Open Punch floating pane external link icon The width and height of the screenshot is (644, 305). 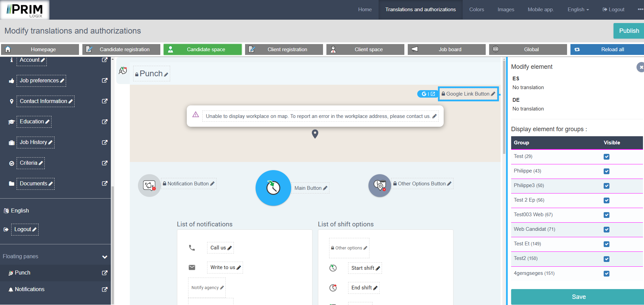coord(105,273)
